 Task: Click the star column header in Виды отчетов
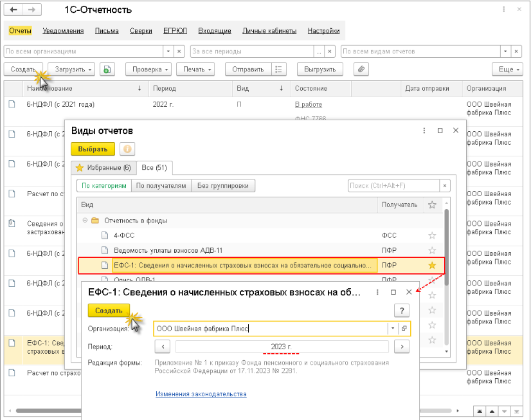pos(432,205)
